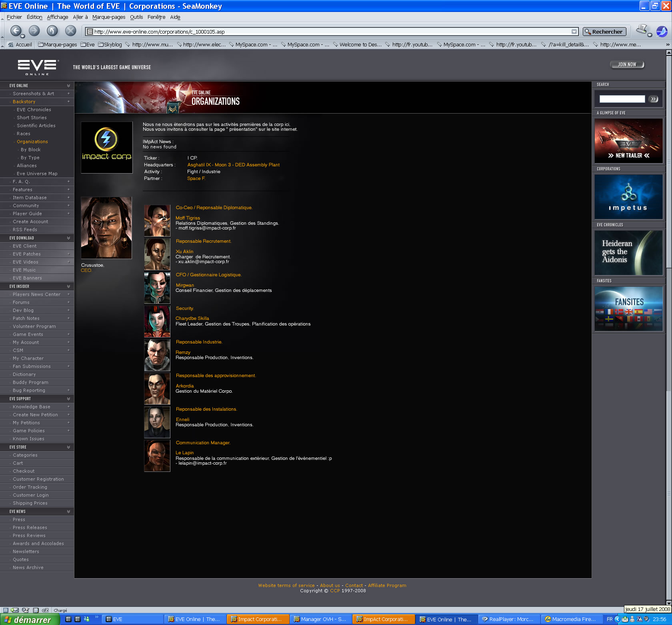
Task: Switch to Manager OVH taskbar window
Action: (x=320, y=619)
